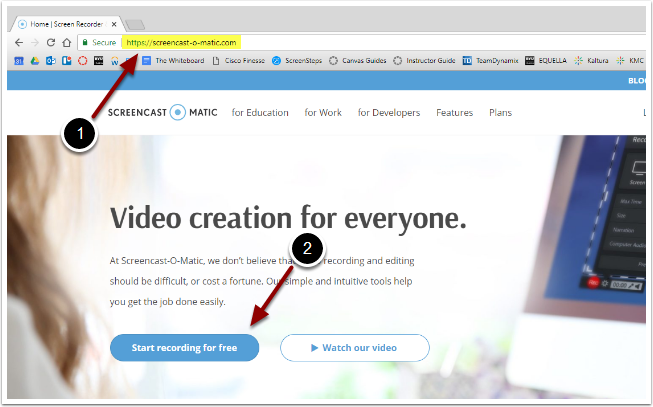This screenshot has width=653, height=407.
Task: Click the browser forward arrow
Action: point(35,42)
